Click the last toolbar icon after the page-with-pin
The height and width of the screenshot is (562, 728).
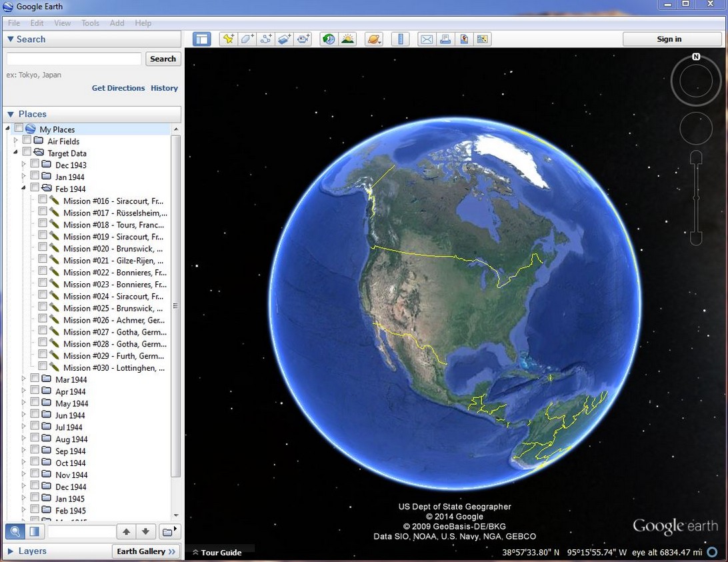coord(483,39)
